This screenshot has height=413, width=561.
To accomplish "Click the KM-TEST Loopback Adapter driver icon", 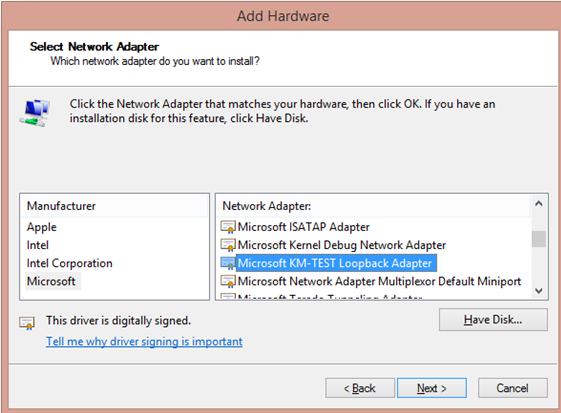I will [x=228, y=263].
